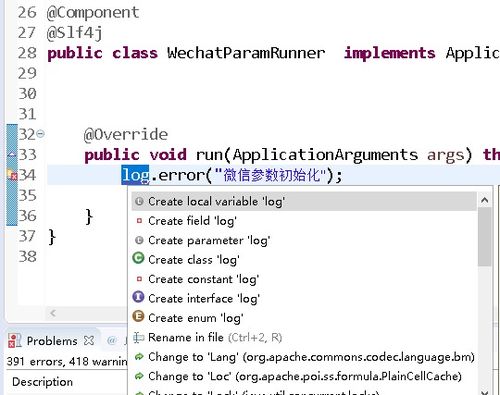Click brown enum icon beside 'Create enum'
The height and width of the screenshot is (395, 500).
(x=138, y=316)
